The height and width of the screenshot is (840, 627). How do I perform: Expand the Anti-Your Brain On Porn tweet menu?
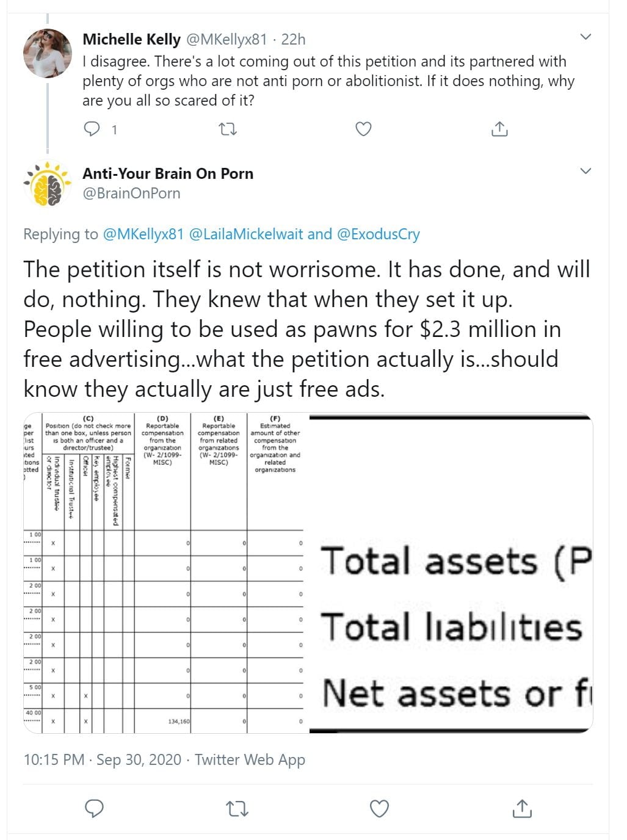pyautogui.click(x=585, y=171)
